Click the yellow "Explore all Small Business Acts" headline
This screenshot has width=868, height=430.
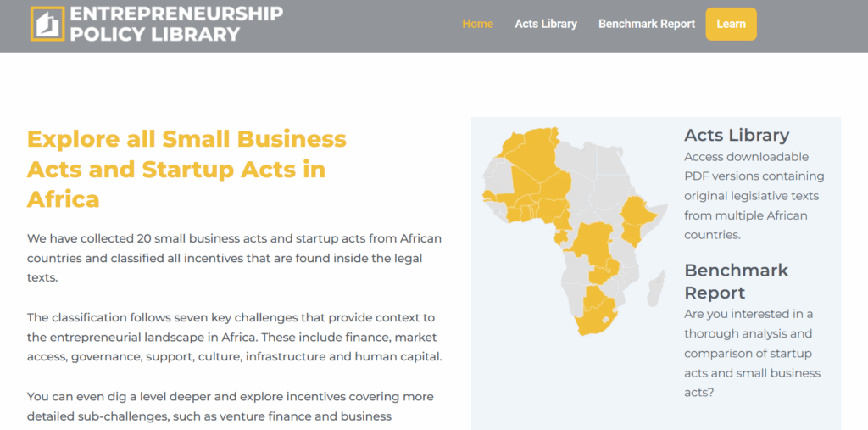coord(186,169)
